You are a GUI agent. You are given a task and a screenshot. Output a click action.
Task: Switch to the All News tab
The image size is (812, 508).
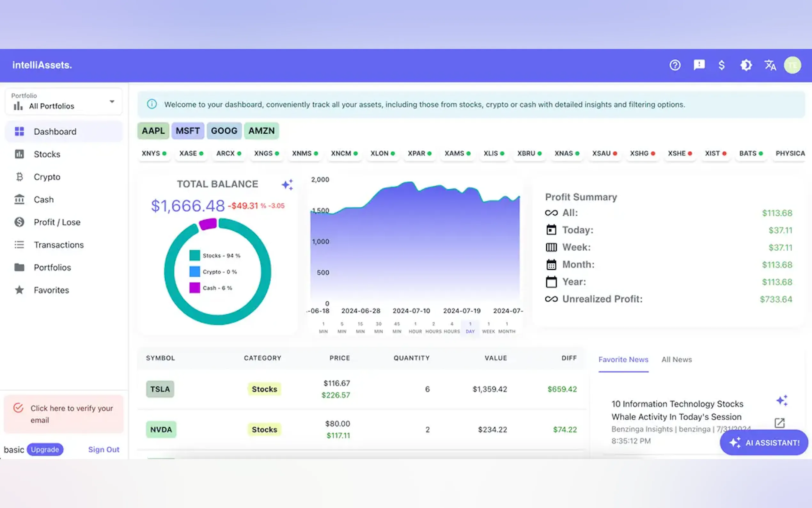click(676, 360)
